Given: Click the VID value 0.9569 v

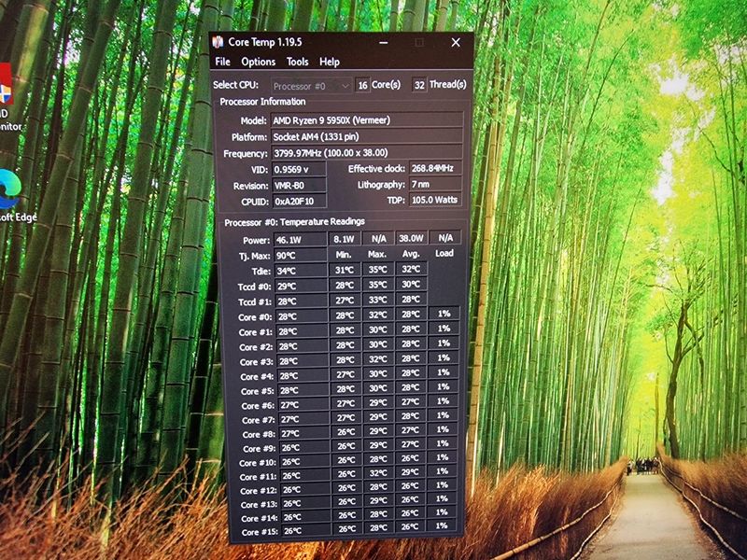Looking at the screenshot, I should click(299, 169).
